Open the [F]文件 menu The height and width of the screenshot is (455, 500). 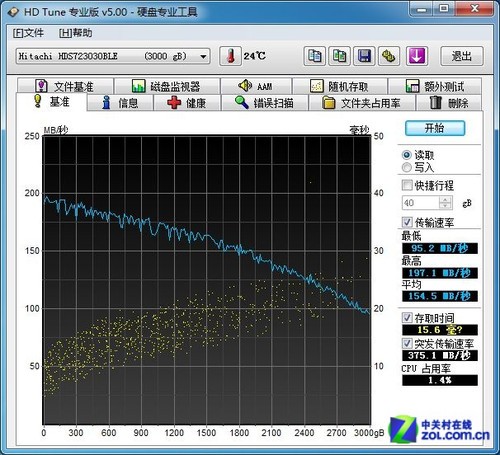[28, 33]
